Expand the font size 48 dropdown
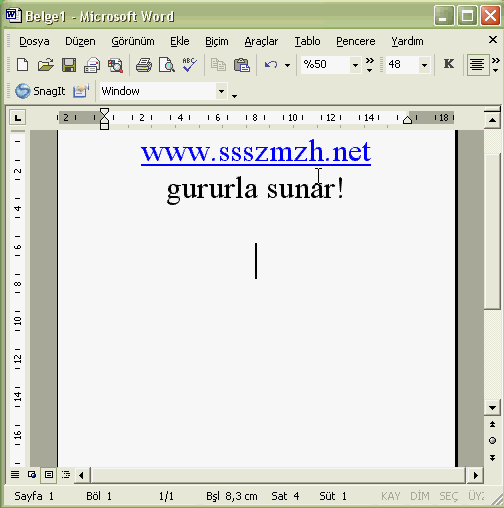The width and height of the screenshot is (504, 508). click(424, 65)
